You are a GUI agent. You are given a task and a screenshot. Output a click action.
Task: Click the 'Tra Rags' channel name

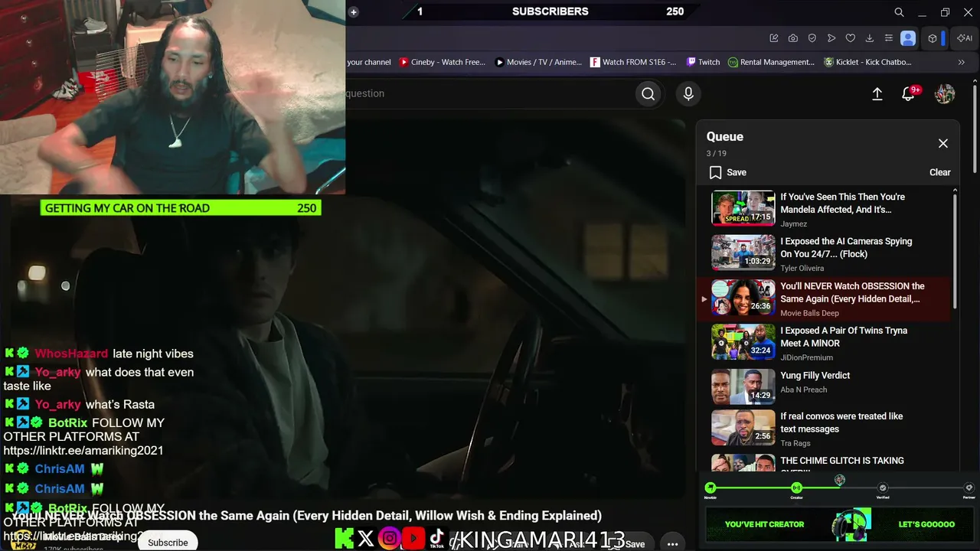[x=797, y=444]
